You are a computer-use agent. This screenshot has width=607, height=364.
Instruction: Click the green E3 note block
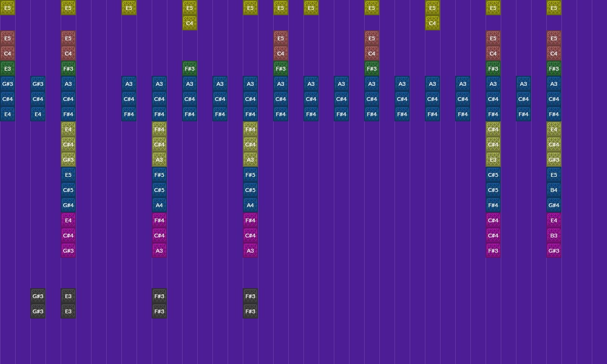tap(8, 69)
